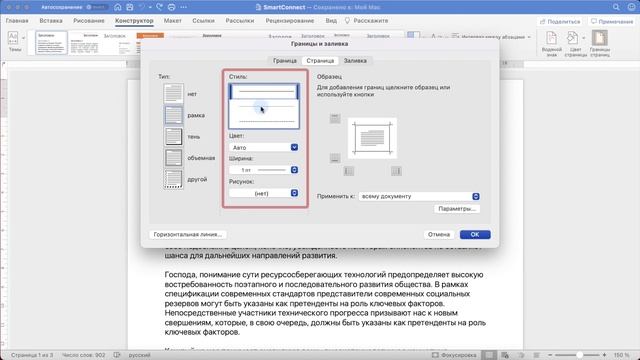Click the 'Число слов: 902' status text

click(84, 355)
